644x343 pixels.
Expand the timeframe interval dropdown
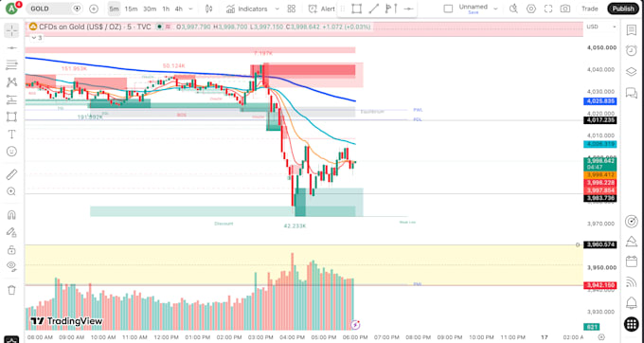tap(190, 9)
